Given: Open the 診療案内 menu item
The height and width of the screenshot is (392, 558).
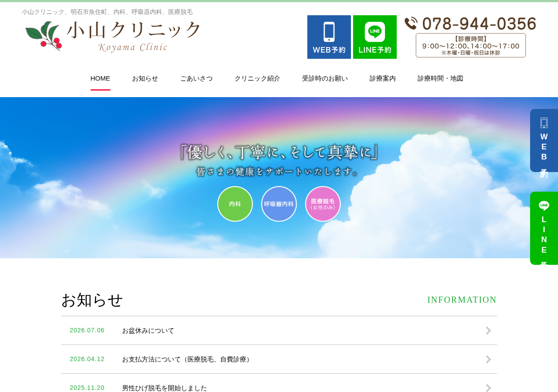Looking at the screenshot, I should pyautogui.click(x=383, y=78).
